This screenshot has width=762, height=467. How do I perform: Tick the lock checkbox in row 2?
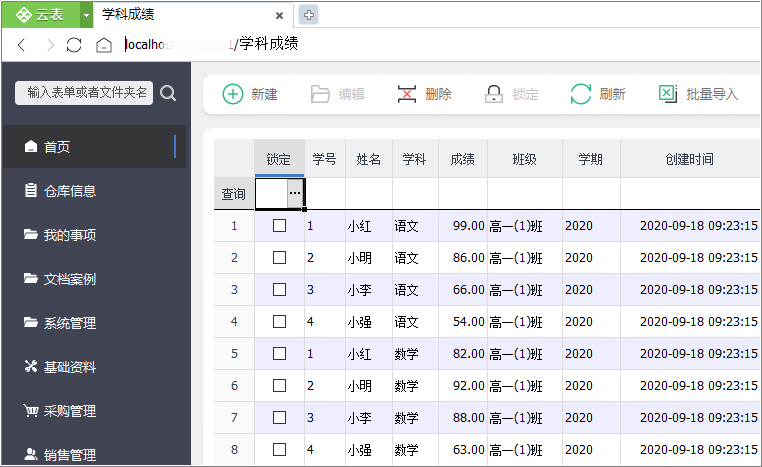click(279, 258)
